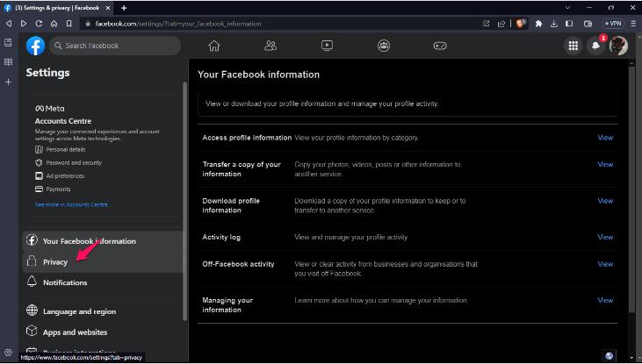This screenshot has height=364, width=642.
Task: Click the settings sidebar scrollbar
Action: [x=184, y=201]
